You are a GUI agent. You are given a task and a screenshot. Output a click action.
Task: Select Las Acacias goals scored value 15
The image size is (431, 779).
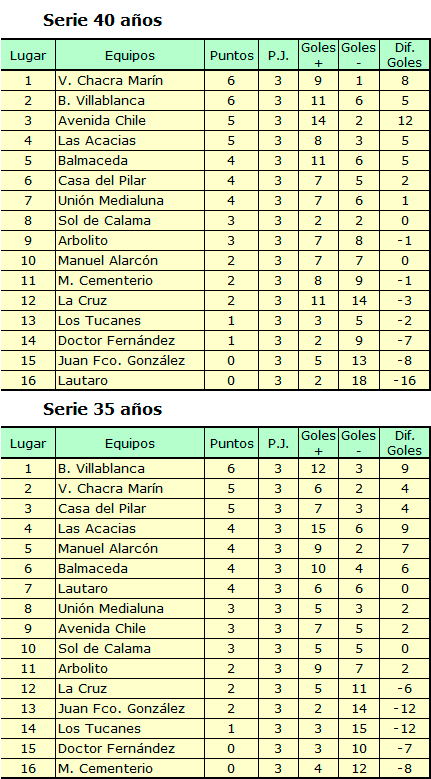pyautogui.click(x=318, y=529)
